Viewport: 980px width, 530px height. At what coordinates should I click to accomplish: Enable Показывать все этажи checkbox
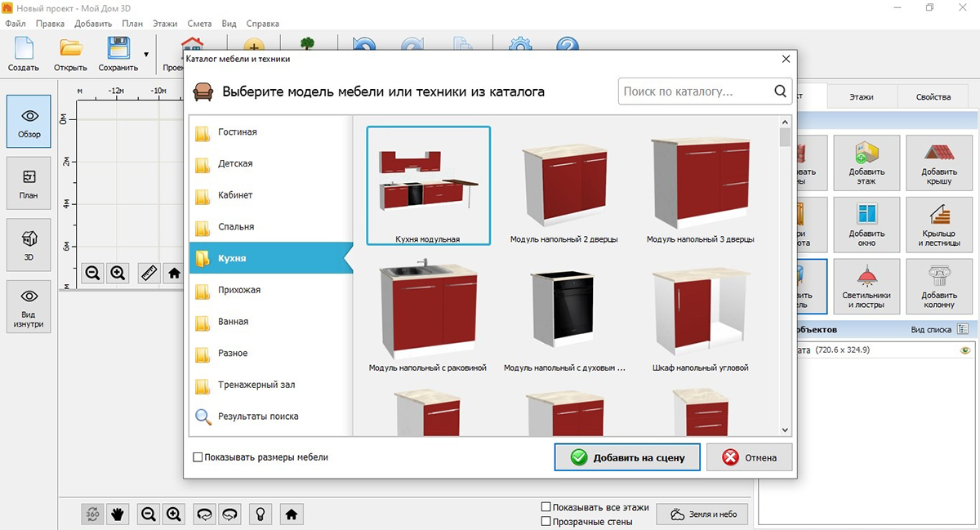[x=546, y=506]
